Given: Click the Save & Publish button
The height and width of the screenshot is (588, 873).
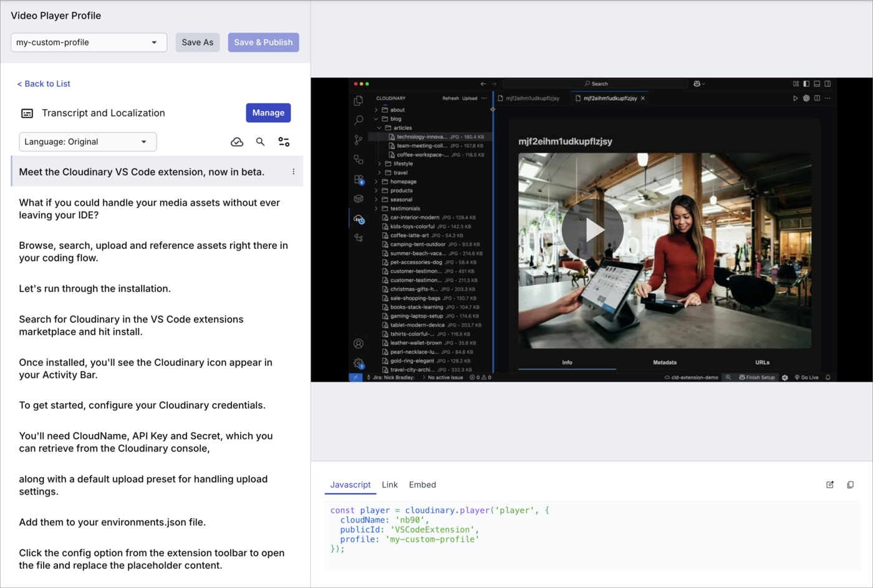Looking at the screenshot, I should (x=263, y=42).
